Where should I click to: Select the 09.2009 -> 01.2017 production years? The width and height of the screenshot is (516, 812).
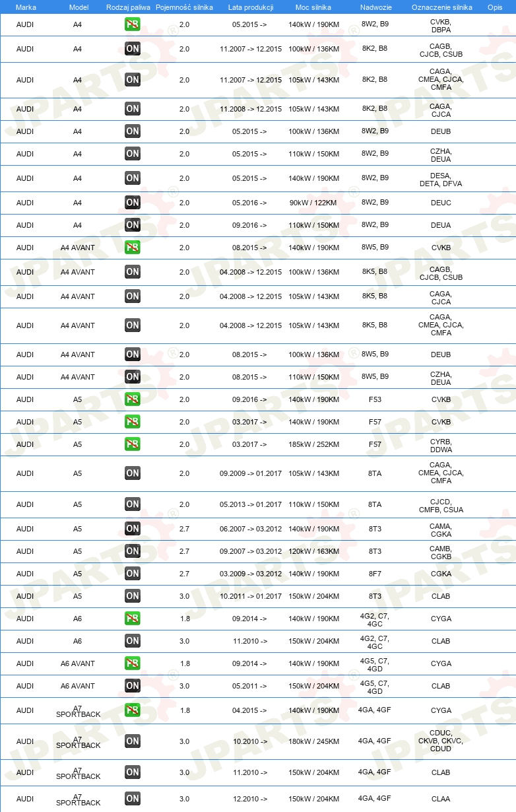[x=251, y=473]
